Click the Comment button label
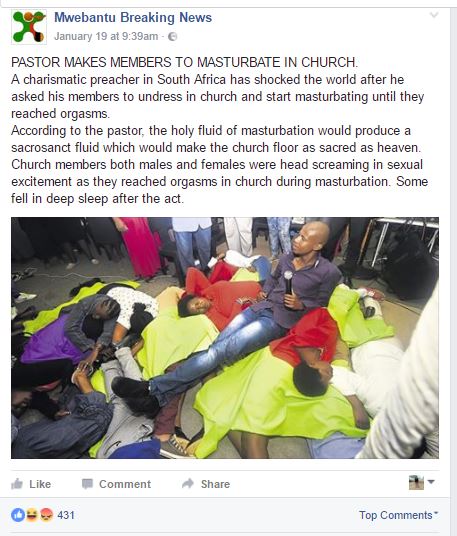 pos(125,484)
